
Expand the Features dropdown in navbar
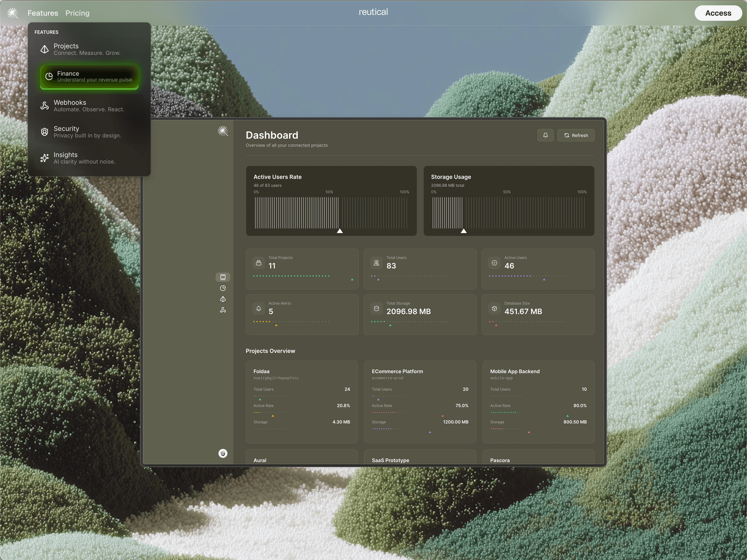pos(43,13)
